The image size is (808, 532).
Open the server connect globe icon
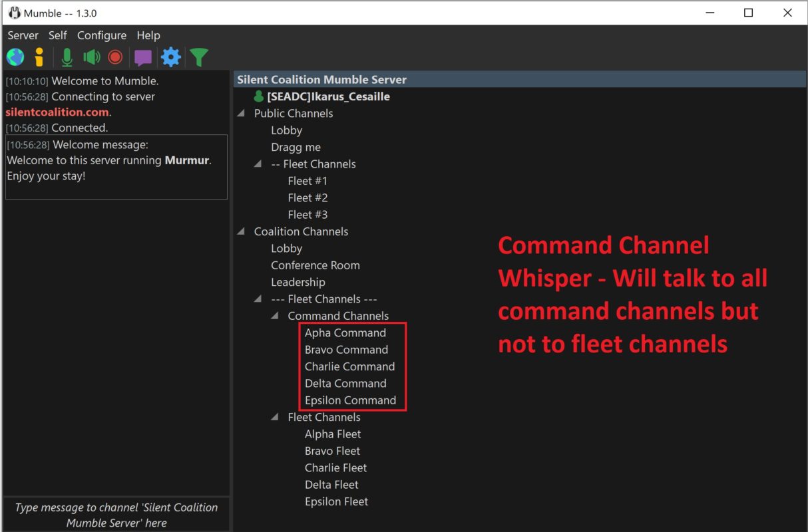[x=15, y=57]
